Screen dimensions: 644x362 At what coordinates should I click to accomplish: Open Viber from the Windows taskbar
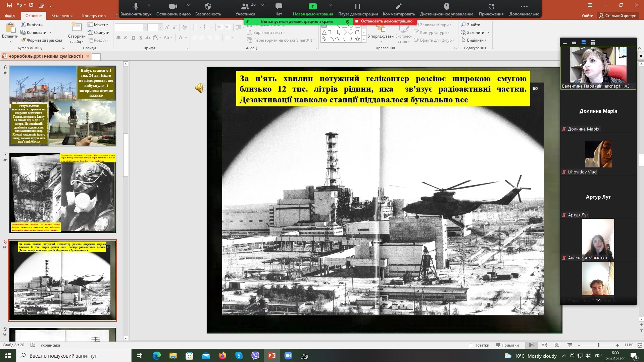click(x=255, y=356)
